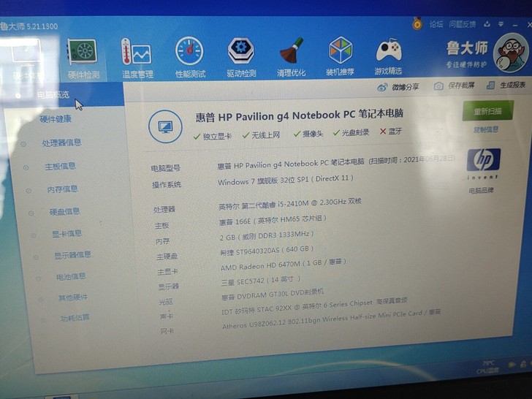Open the 游戏精选 game selection tab
The height and width of the screenshot is (399, 532).
(389, 56)
